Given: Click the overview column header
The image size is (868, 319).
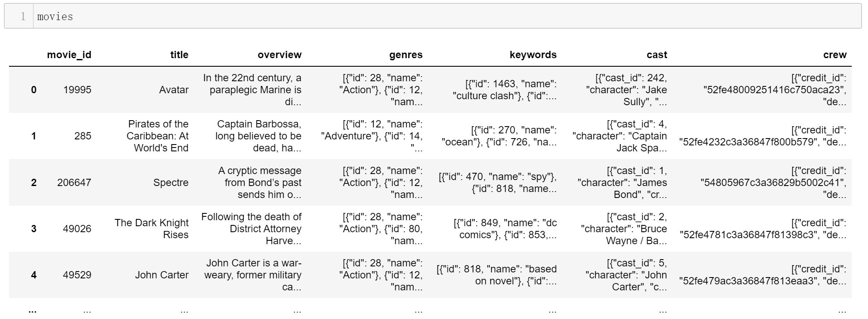Looking at the screenshot, I should pyautogui.click(x=279, y=55).
